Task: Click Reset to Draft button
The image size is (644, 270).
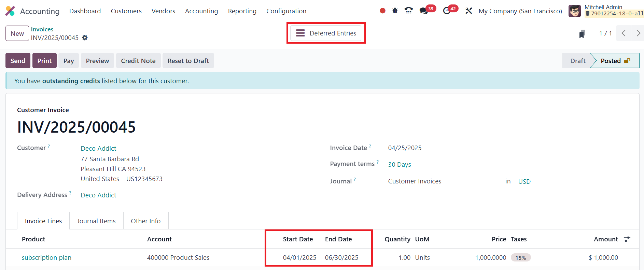Action: [188, 61]
